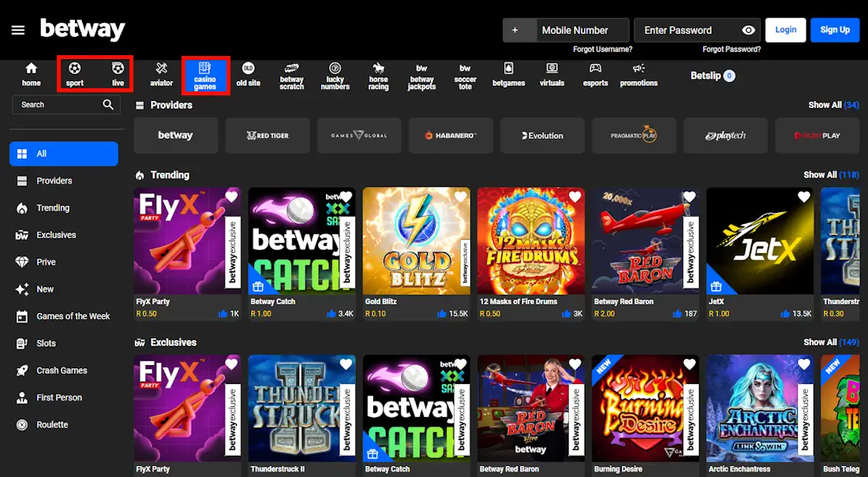The width and height of the screenshot is (868, 477).
Task: Click the Lucky Numbers icon
Action: (x=335, y=73)
